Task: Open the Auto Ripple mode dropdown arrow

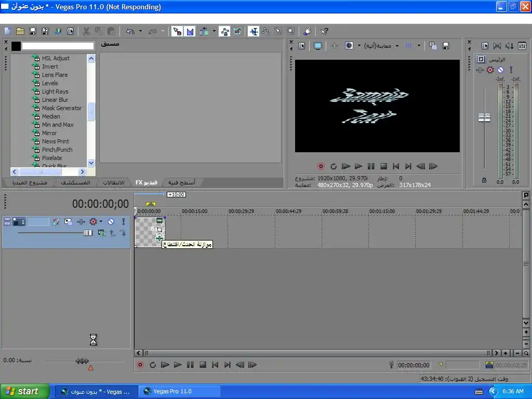Action: 214,31
